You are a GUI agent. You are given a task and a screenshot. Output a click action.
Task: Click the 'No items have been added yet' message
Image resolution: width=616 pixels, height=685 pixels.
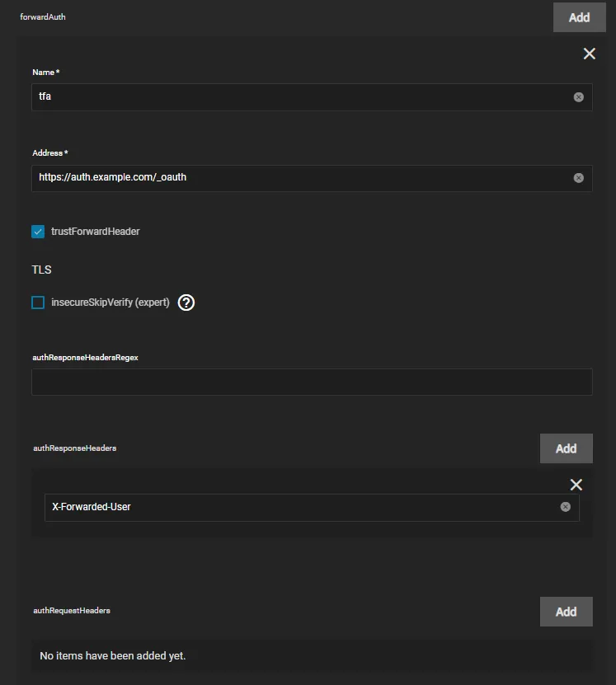tap(113, 656)
